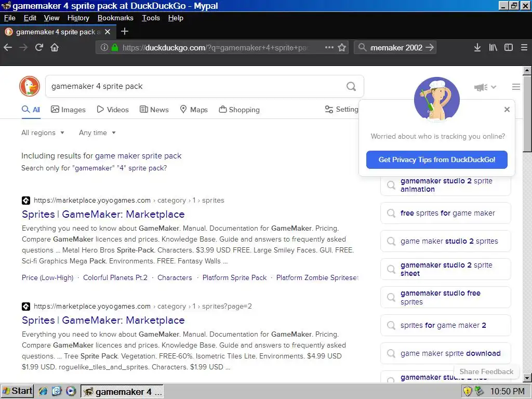The height and width of the screenshot is (399, 532).
Task: Switch to the Maps results tab
Action: pyautogui.click(x=194, y=110)
